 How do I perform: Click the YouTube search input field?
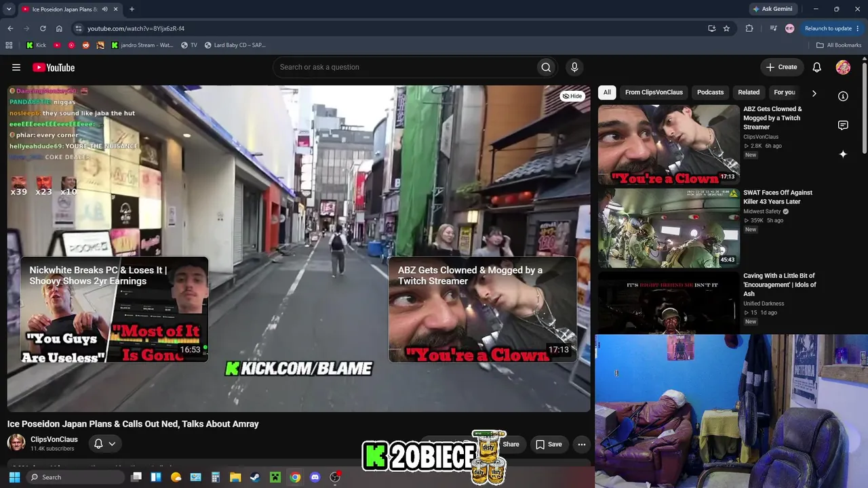pos(403,67)
